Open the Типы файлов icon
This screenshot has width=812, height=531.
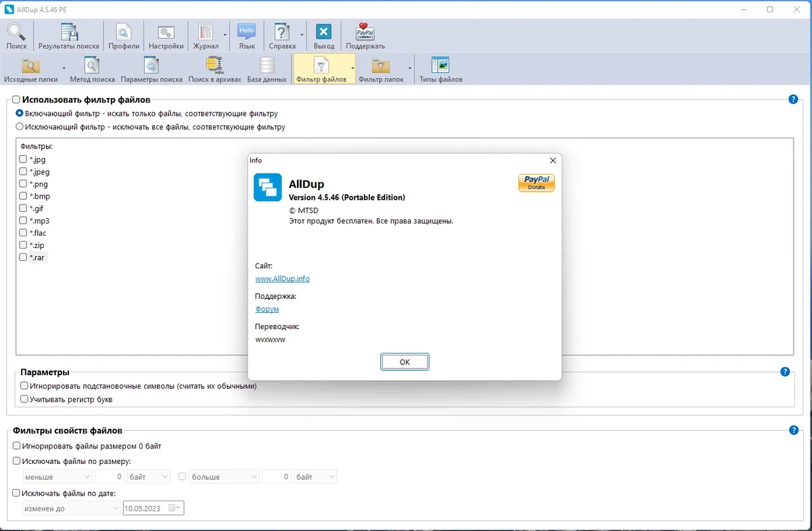click(x=441, y=70)
